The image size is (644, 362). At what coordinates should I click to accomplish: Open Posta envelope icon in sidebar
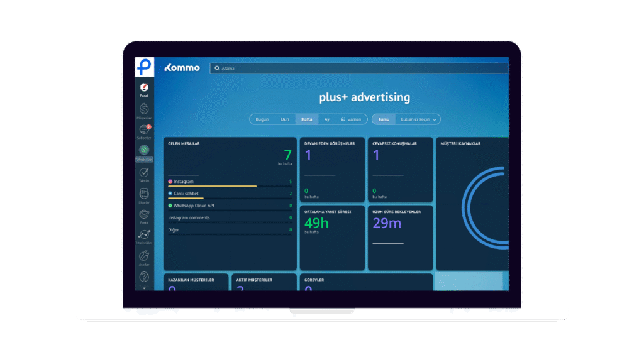(x=144, y=214)
